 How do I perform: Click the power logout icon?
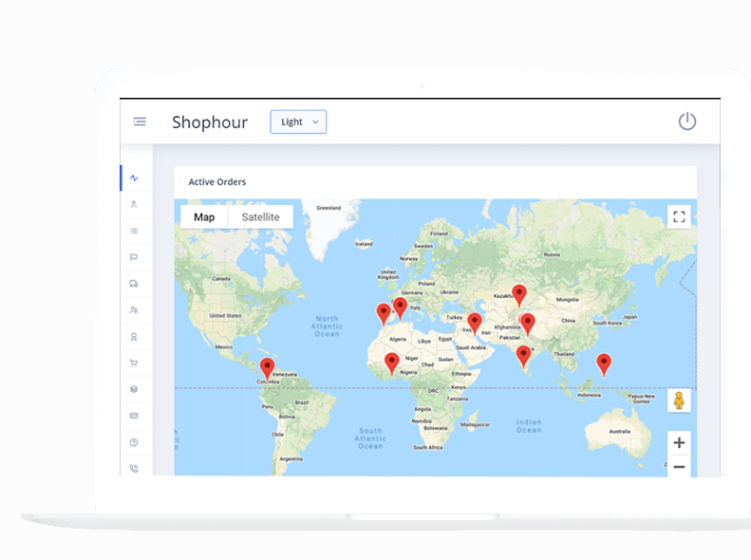point(686,121)
